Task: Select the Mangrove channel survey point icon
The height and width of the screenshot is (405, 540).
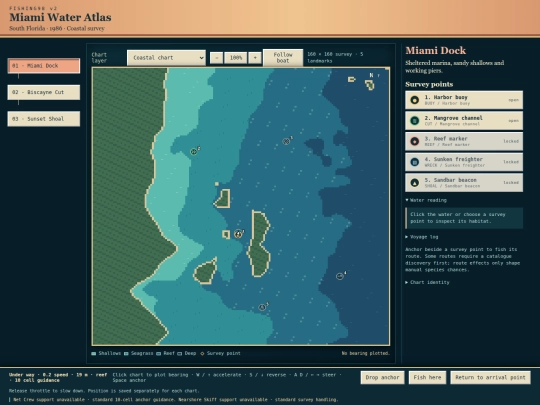Action: click(415, 121)
